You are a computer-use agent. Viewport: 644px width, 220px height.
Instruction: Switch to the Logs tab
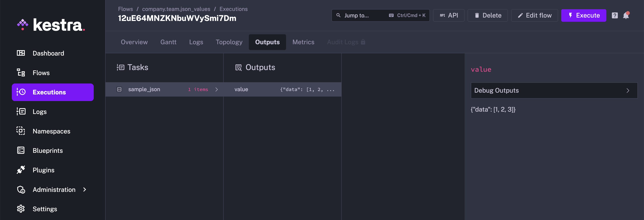tap(196, 42)
